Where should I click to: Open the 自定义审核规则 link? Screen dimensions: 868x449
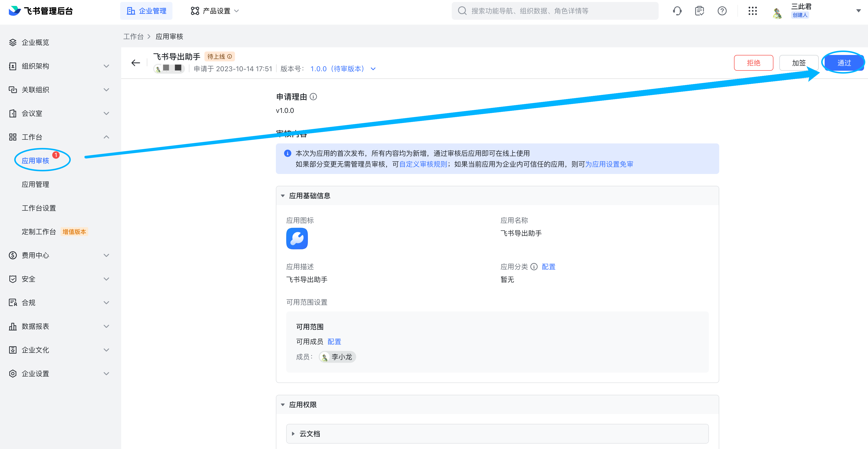click(423, 164)
